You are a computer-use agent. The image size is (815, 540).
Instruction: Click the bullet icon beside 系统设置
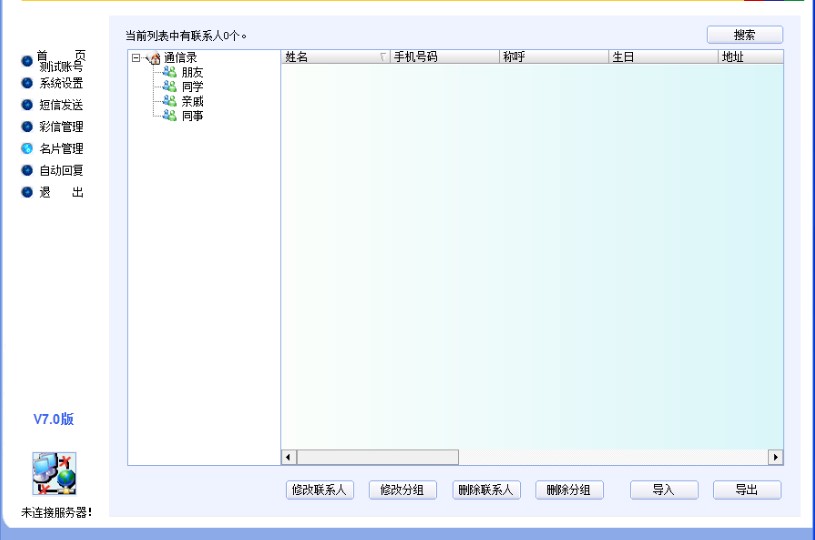coord(27,83)
